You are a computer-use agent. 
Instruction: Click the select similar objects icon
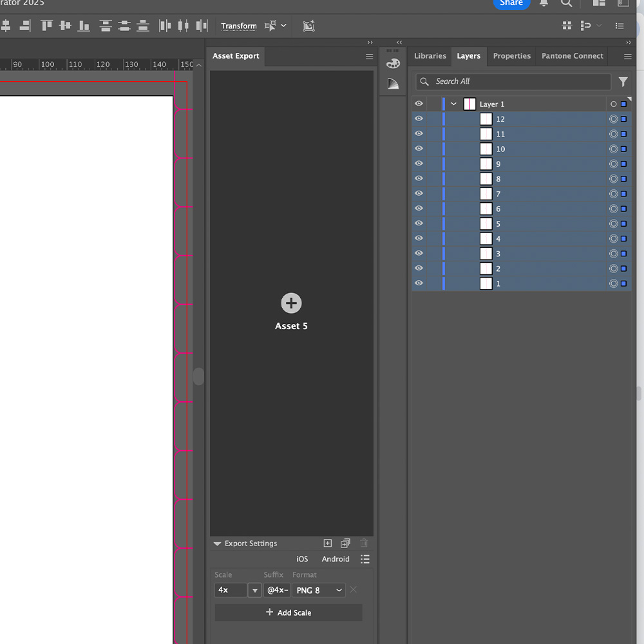pos(270,26)
